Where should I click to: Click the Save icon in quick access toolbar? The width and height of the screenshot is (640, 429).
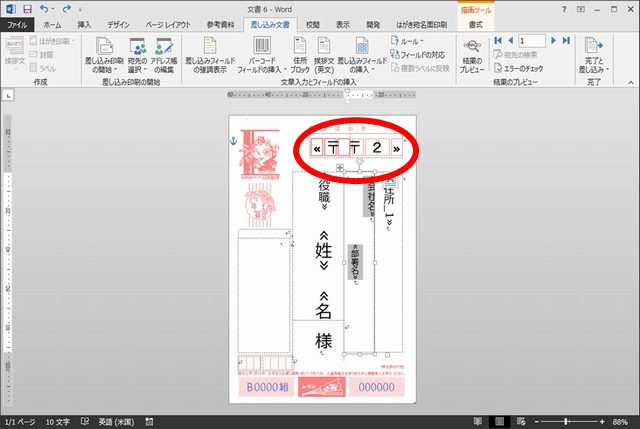coord(27,9)
